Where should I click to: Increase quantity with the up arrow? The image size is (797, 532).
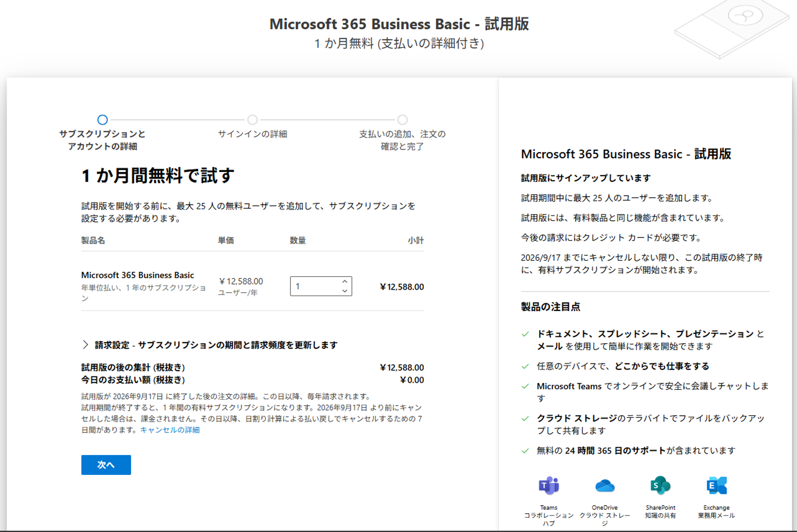(345, 282)
